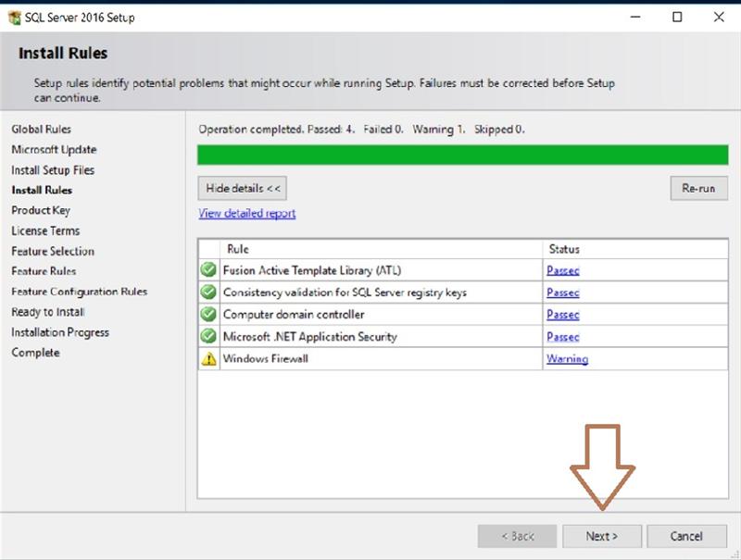
Task: Click the green progress bar
Action: point(462,155)
